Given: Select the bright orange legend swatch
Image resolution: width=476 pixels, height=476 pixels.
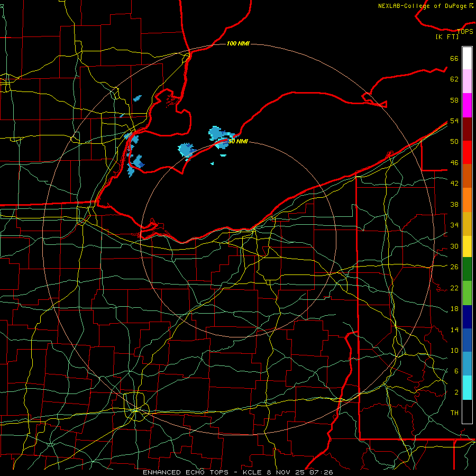Looking at the screenshot, I should tap(467, 199).
